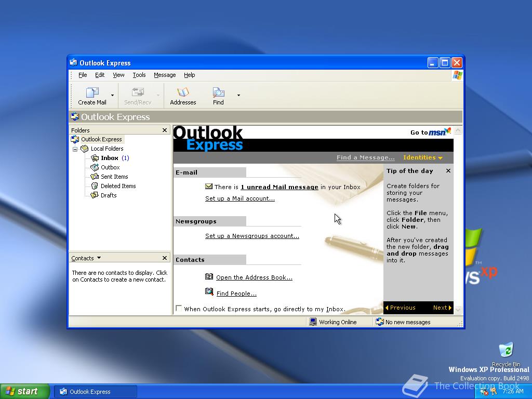
Task: Open the File menu
Action: pyautogui.click(x=83, y=75)
